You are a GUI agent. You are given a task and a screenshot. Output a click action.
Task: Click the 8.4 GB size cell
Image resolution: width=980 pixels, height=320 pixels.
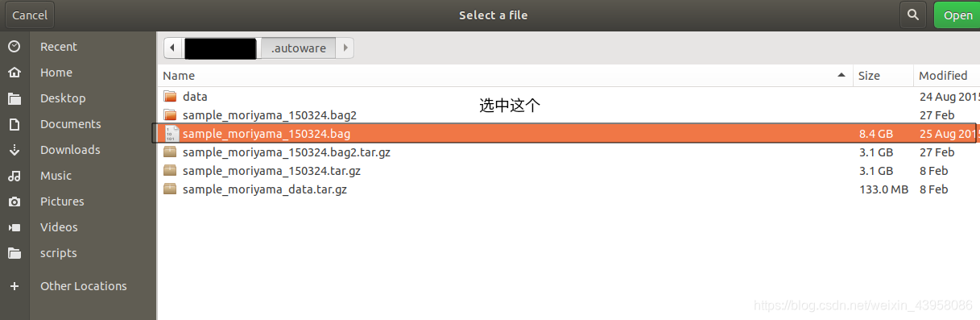point(875,134)
